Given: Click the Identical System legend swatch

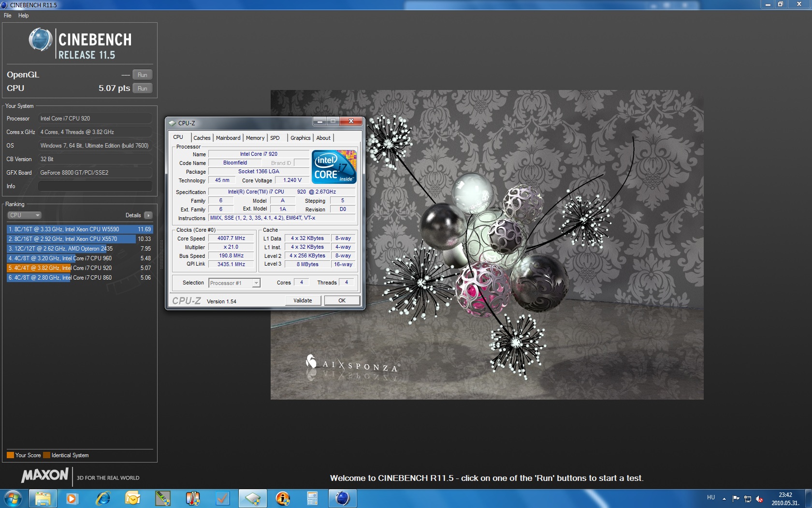Looking at the screenshot, I should pyautogui.click(x=46, y=455).
